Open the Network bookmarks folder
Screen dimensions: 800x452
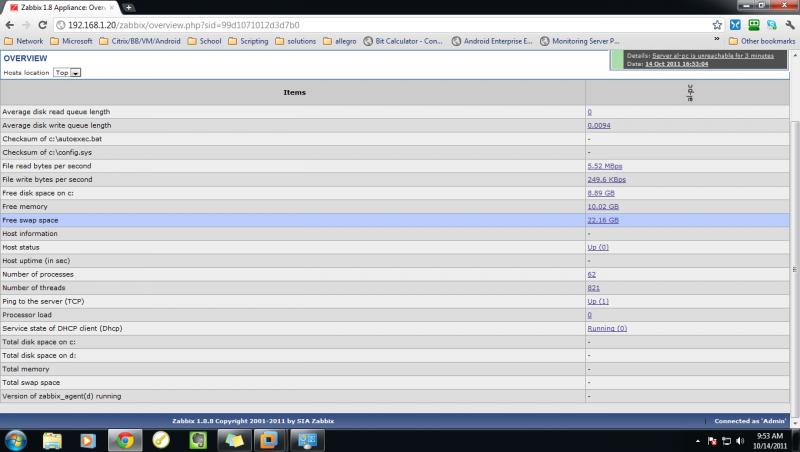pyautogui.click(x=24, y=41)
